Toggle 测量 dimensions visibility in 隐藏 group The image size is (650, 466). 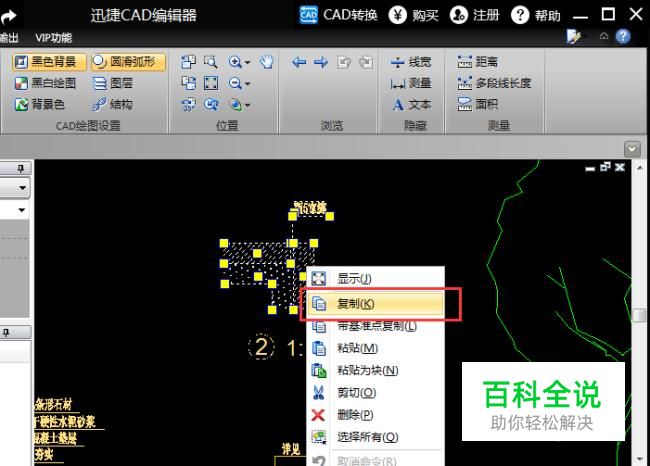tap(411, 83)
